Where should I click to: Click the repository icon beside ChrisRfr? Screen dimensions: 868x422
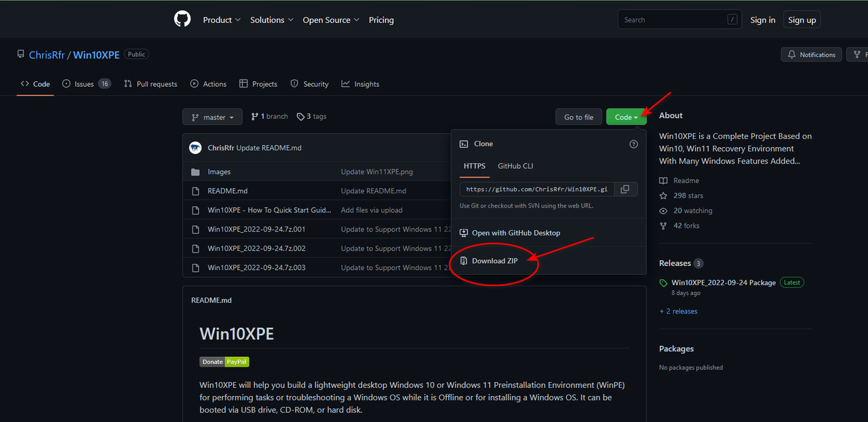[x=21, y=54]
